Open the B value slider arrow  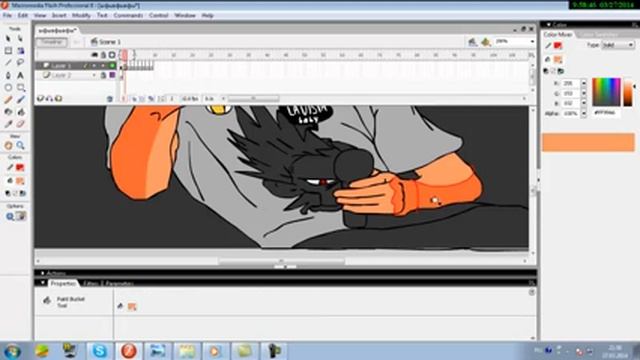point(584,103)
